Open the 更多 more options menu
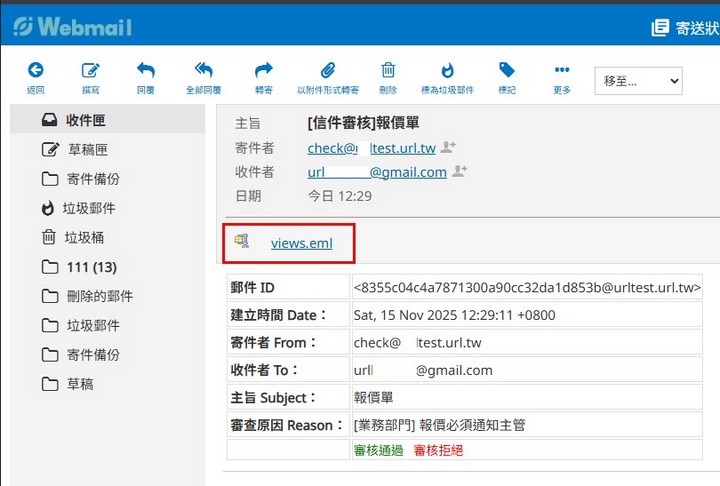The width and height of the screenshot is (720, 486). (562, 71)
